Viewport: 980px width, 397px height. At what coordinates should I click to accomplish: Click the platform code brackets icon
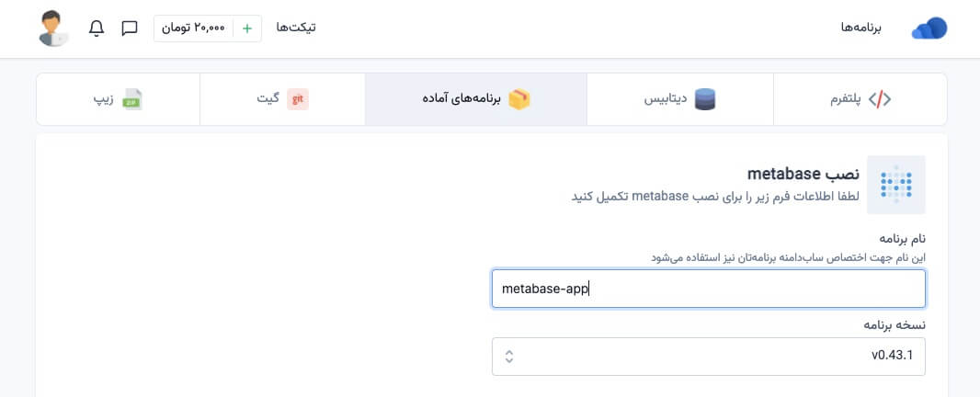point(880,99)
